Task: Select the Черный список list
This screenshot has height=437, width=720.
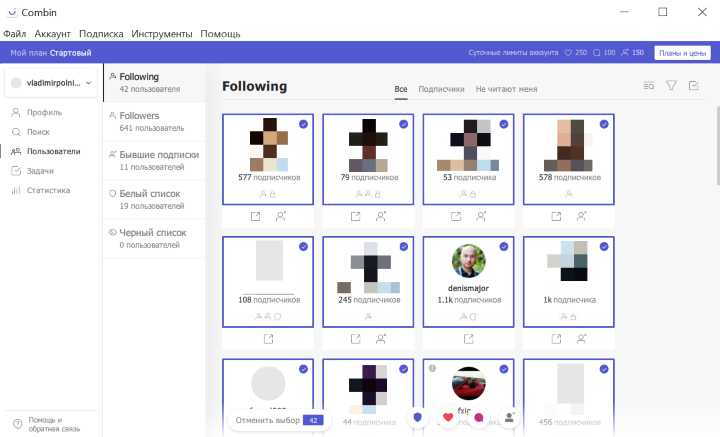Action: coord(154,239)
